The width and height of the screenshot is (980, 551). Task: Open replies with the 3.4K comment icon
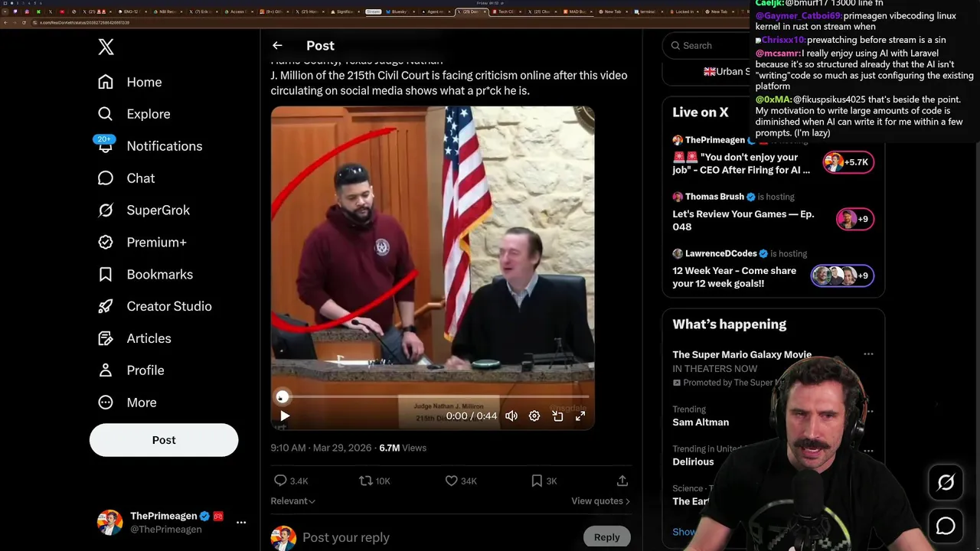(x=291, y=481)
